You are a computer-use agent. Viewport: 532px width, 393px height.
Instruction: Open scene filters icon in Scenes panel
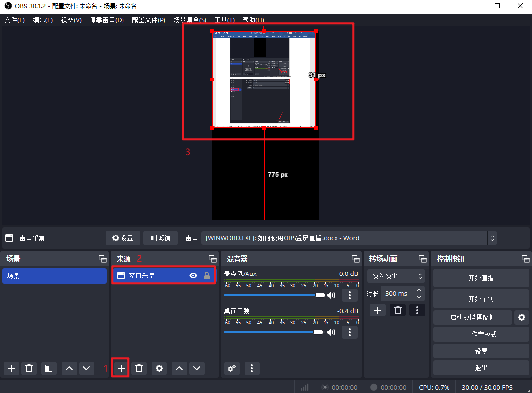click(48, 368)
